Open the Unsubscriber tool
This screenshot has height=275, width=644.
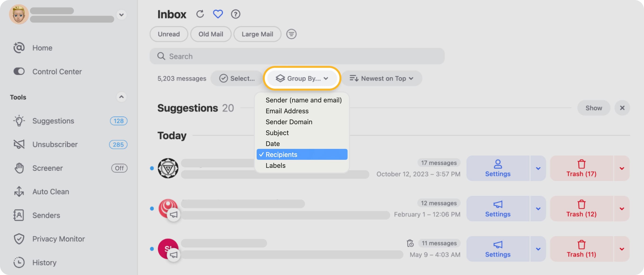tap(55, 144)
